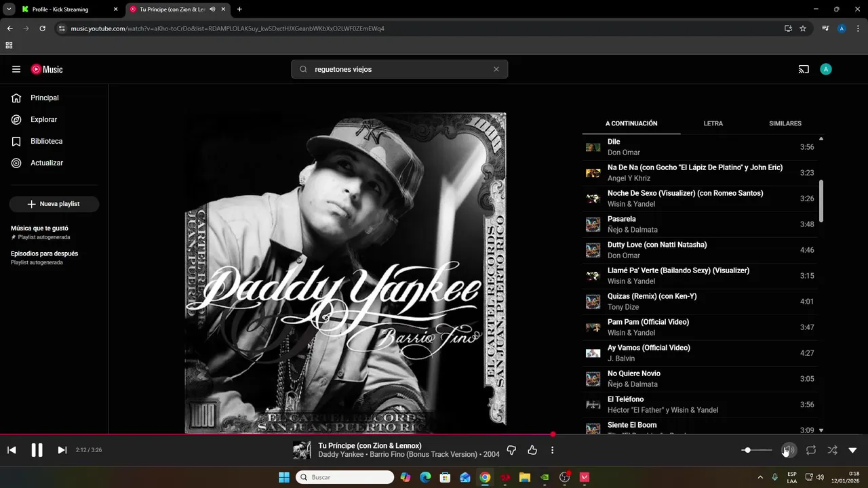The height and width of the screenshot is (488, 868).
Task: Toggle repeat mode
Action: point(811,450)
